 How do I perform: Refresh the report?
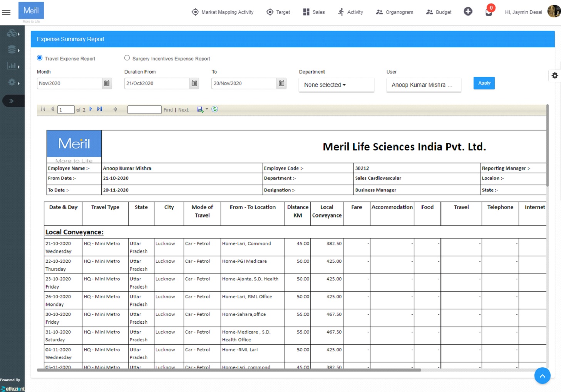pos(215,109)
